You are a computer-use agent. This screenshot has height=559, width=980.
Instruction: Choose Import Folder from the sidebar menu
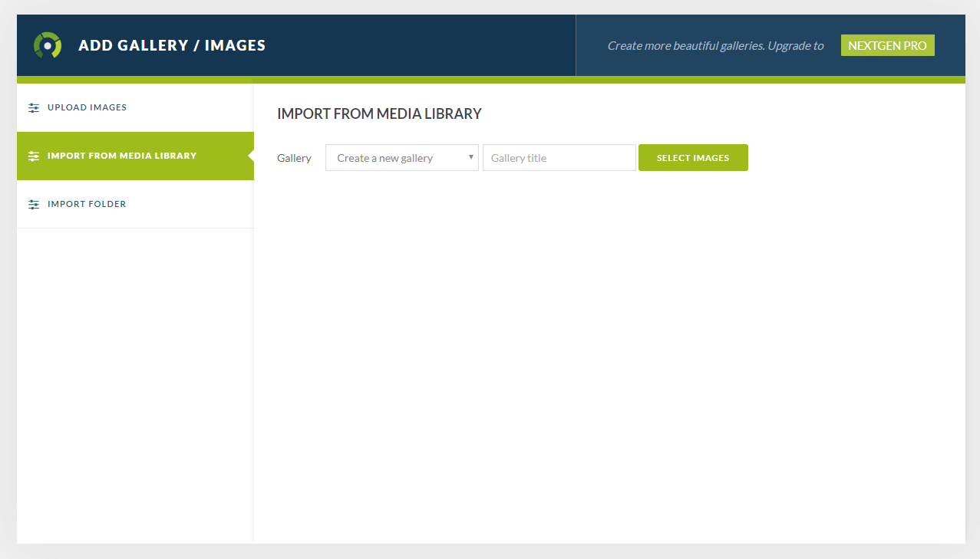pos(86,203)
